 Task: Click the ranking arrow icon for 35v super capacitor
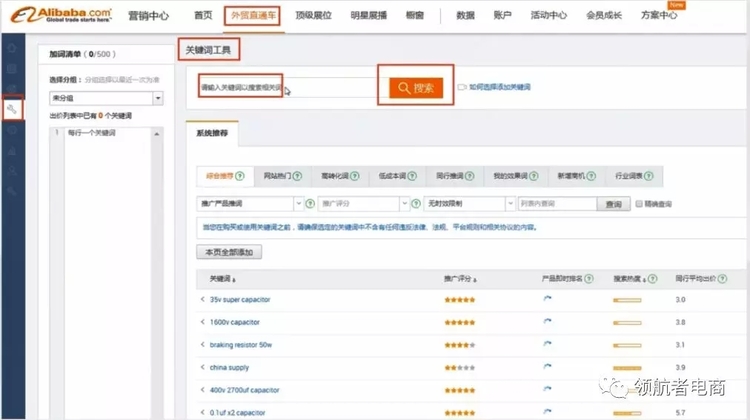pos(547,299)
